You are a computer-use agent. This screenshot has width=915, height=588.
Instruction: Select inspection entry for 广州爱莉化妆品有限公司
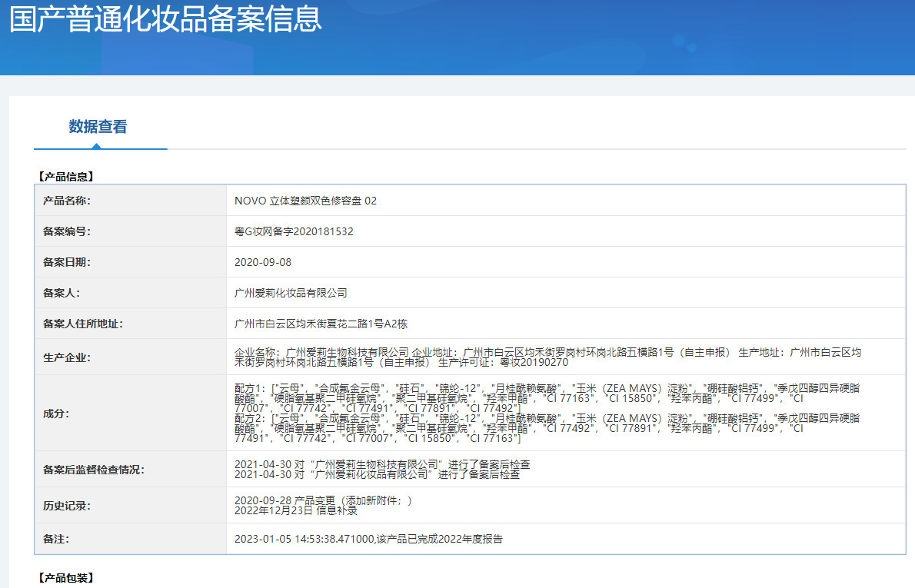(x=377, y=474)
